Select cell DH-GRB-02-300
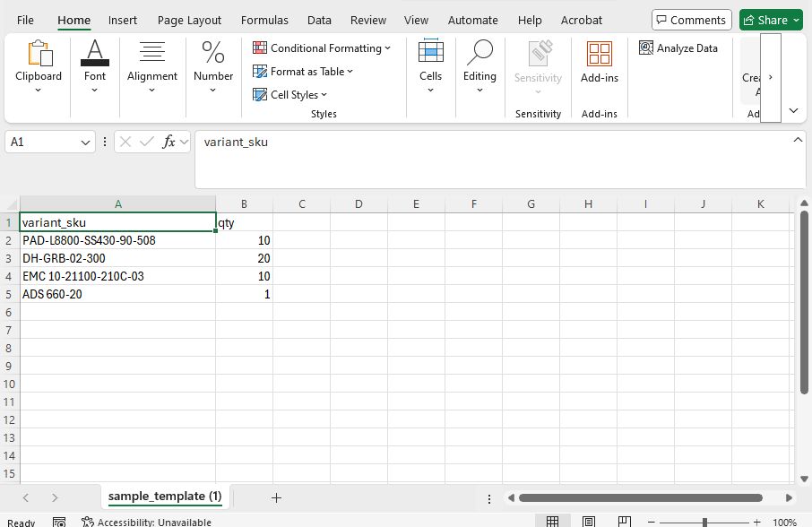The width and height of the screenshot is (812, 527). (117, 258)
